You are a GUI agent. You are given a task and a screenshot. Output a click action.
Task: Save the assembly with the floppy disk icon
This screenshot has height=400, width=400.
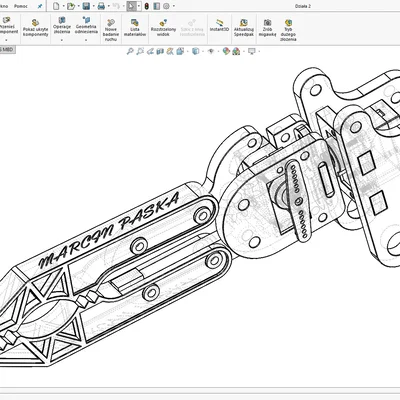[x=86, y=6]
